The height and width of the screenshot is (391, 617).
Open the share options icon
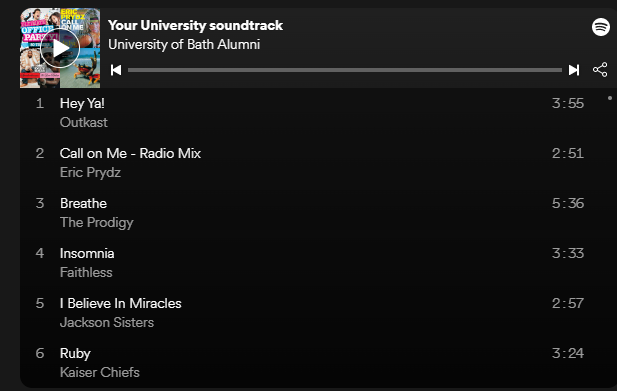click(x=600, y=70)
